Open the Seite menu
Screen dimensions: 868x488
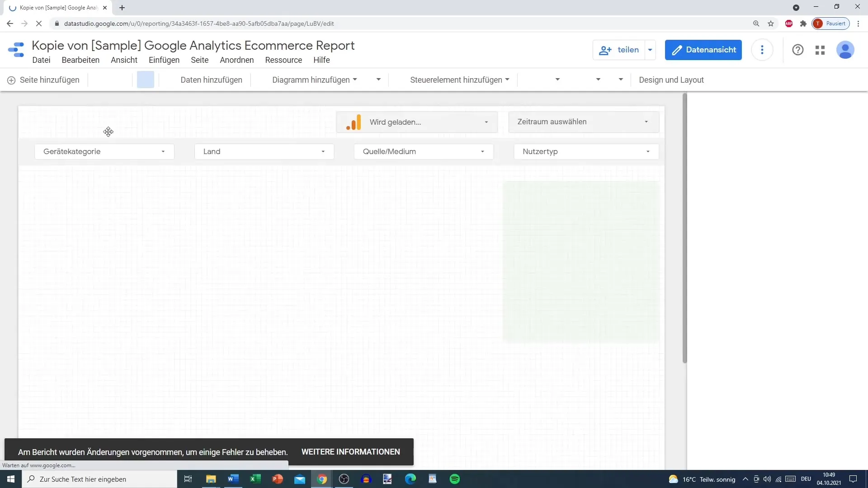tap(199, 60)
